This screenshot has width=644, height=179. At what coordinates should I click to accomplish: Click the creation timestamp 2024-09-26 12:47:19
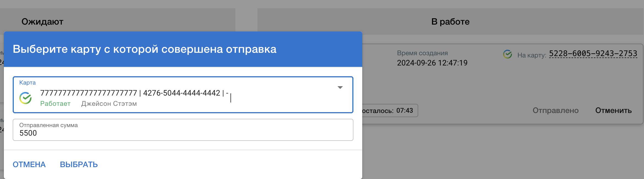pyautogui.click(x=432, y=63)
